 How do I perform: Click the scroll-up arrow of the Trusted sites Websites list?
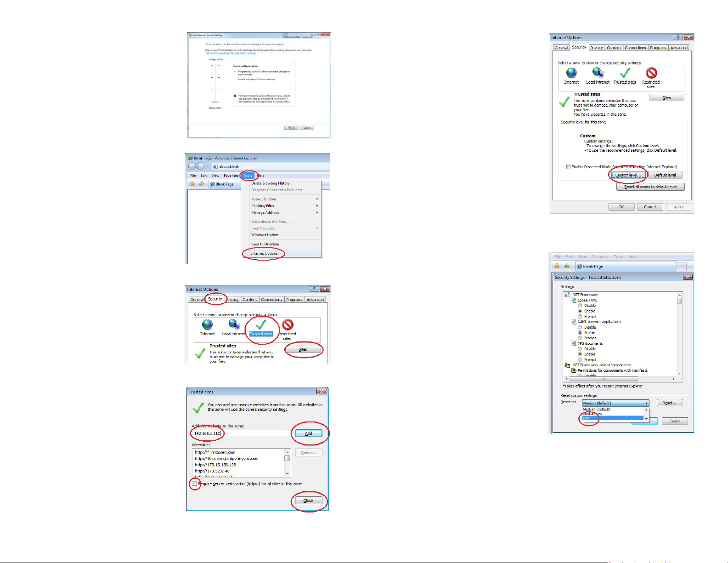click(x=288, y=452)
